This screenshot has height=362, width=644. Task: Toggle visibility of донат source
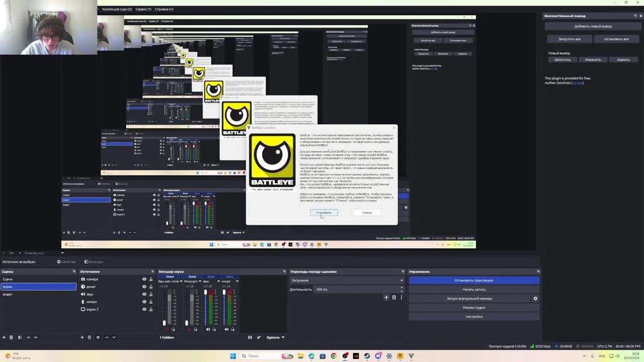144,287
